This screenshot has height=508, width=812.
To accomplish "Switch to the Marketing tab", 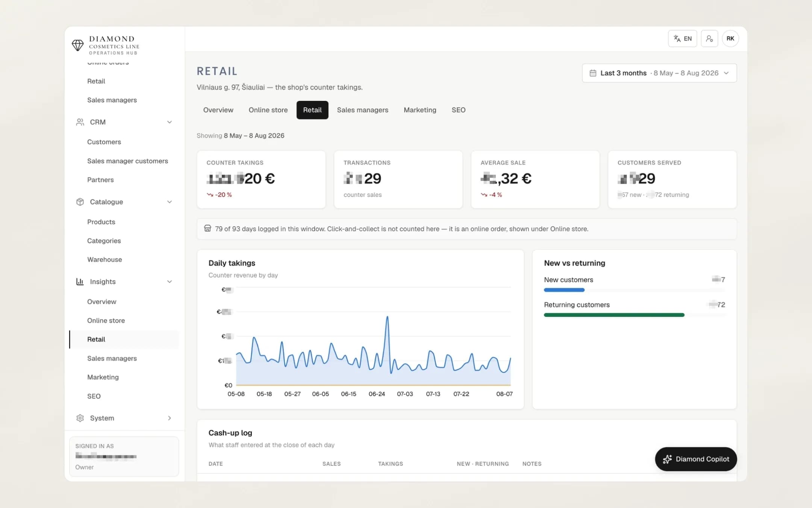I will 420,110.
